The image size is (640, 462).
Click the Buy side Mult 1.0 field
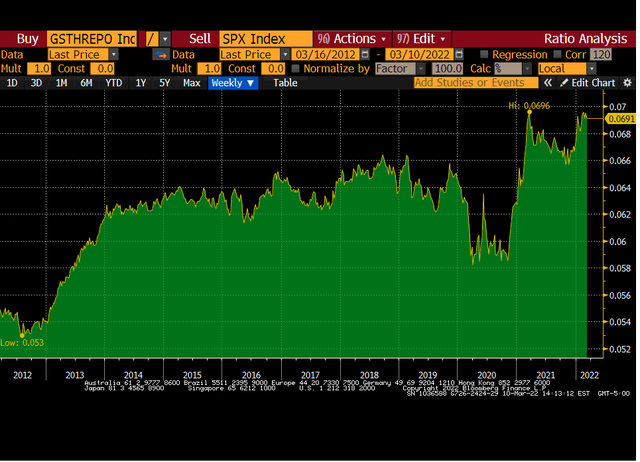tap(39, 69)
